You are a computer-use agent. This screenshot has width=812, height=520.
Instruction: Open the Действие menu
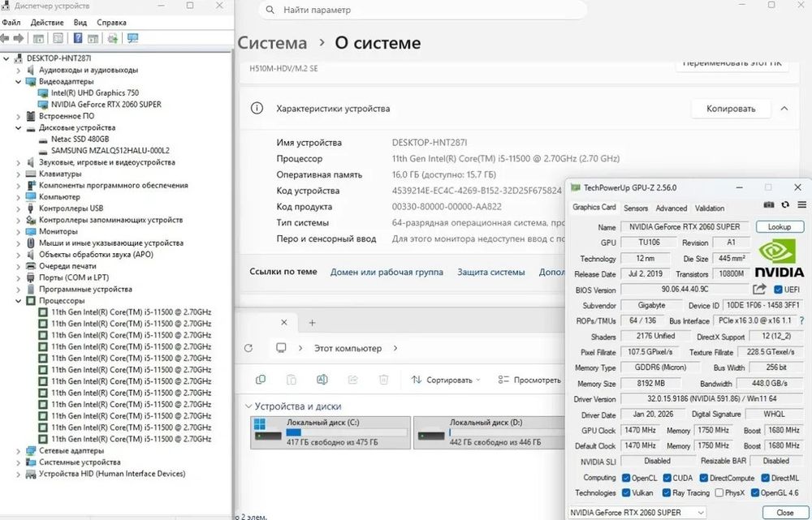tap(47, 23)
